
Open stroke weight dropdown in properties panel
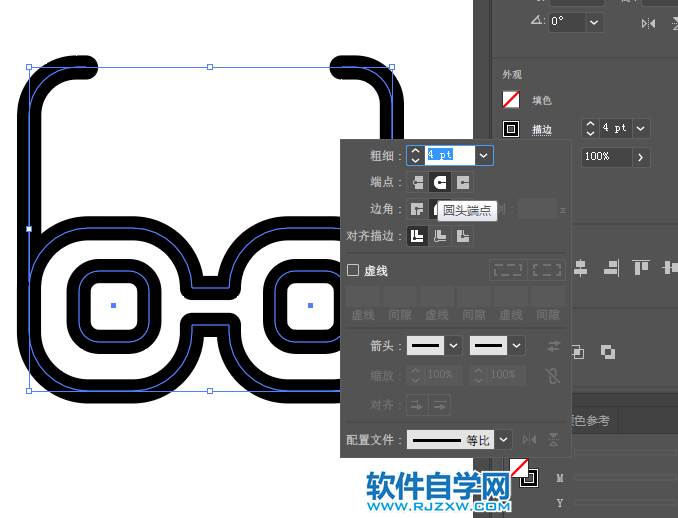point(641,128)
